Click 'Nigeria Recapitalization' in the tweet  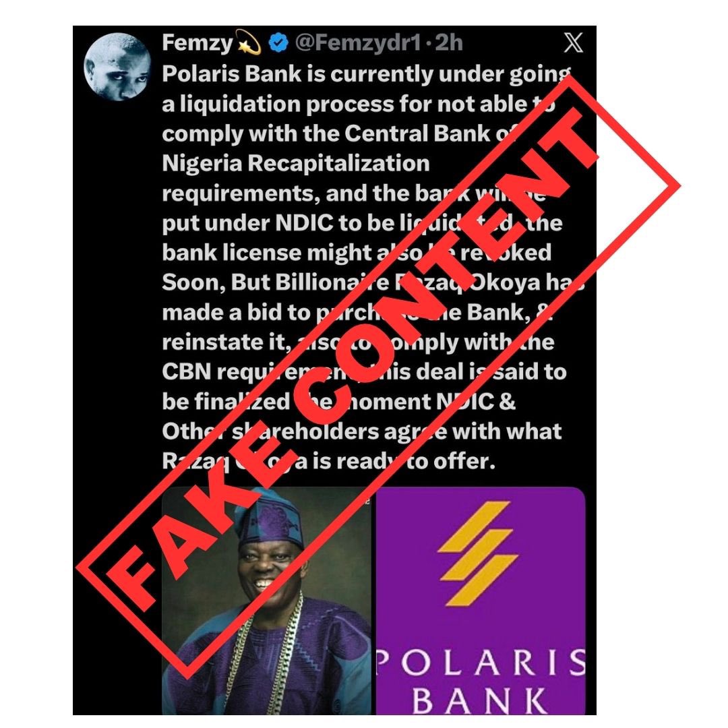point(296,164)
